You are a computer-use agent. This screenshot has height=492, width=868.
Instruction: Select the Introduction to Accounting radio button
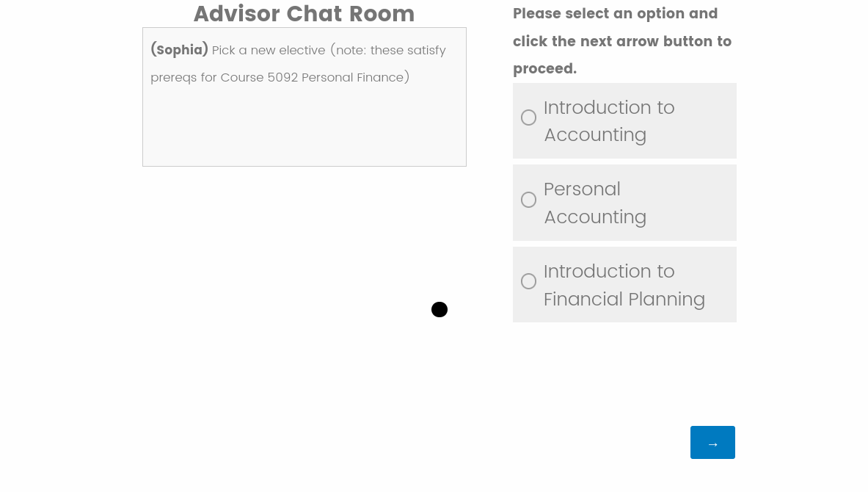click(x=528, y=117)
